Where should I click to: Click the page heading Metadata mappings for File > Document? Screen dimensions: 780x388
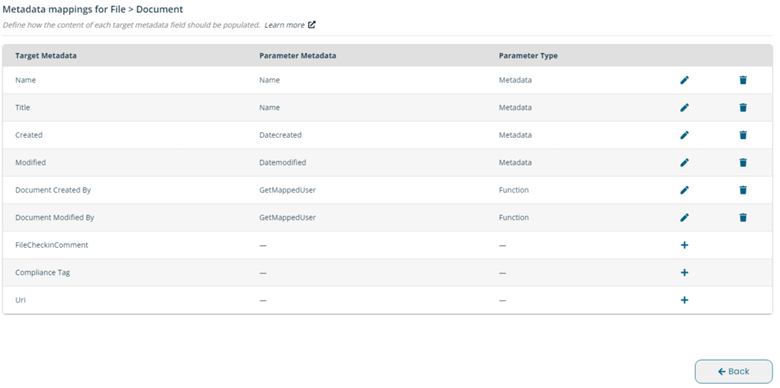click(93, 9)
